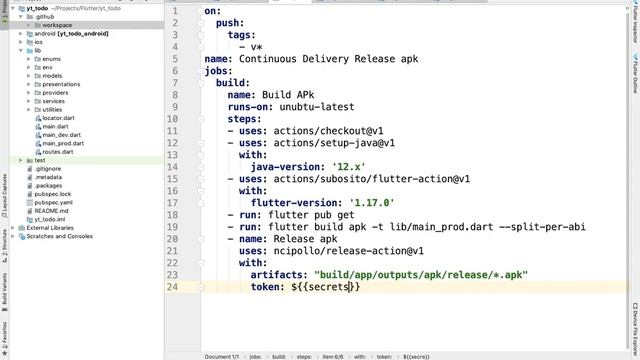The image size is (640, 360).
Task: Click the External Libraries icon
Action: 22,228
